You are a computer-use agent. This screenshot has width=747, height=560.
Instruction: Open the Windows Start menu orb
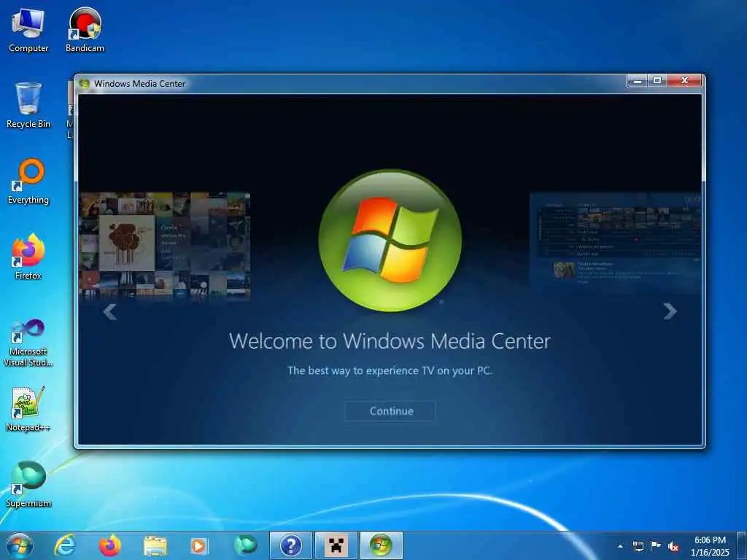[x=20, y=545]
